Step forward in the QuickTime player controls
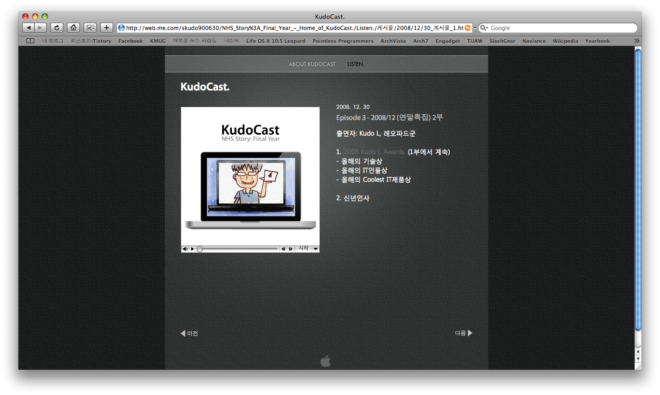660x395 pixels. click(290, 249)
